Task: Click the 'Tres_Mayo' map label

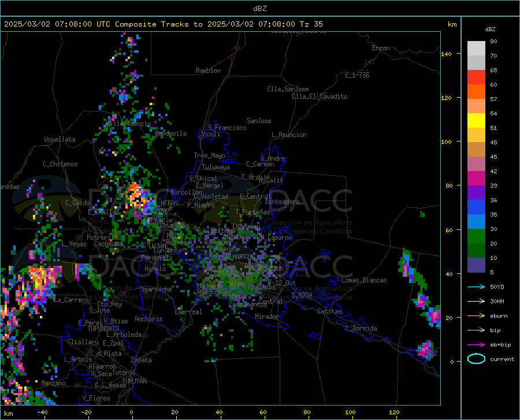Action: [x=209, y=155]
